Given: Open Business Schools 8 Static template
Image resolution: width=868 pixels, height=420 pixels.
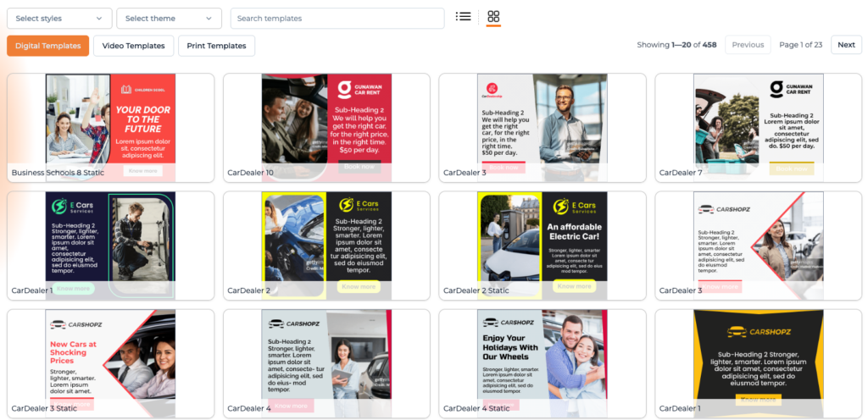Looking at the screenshot, I should pyautogui.click(x=110, y=127).
